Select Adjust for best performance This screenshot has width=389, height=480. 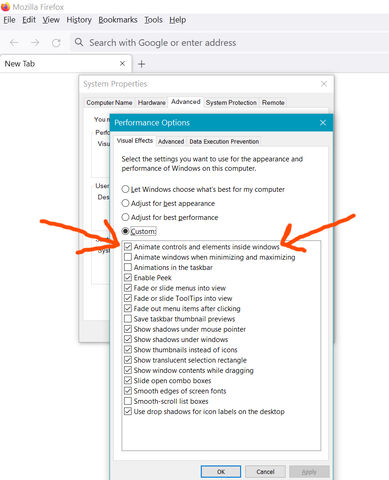coord(125,217)
